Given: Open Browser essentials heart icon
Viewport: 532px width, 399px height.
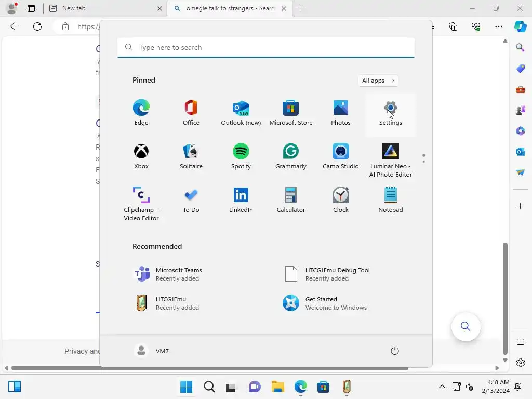Looking at the screenshot, I should coord(476,26).
